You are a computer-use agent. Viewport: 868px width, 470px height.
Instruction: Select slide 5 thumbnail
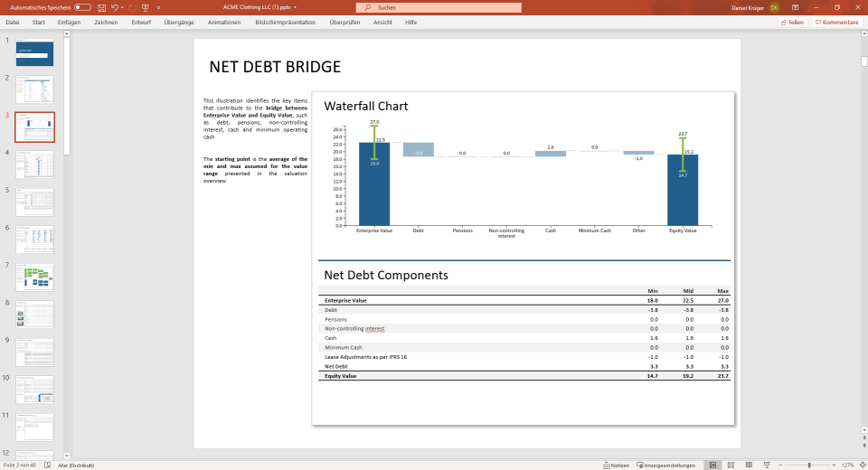coord(35,202)
